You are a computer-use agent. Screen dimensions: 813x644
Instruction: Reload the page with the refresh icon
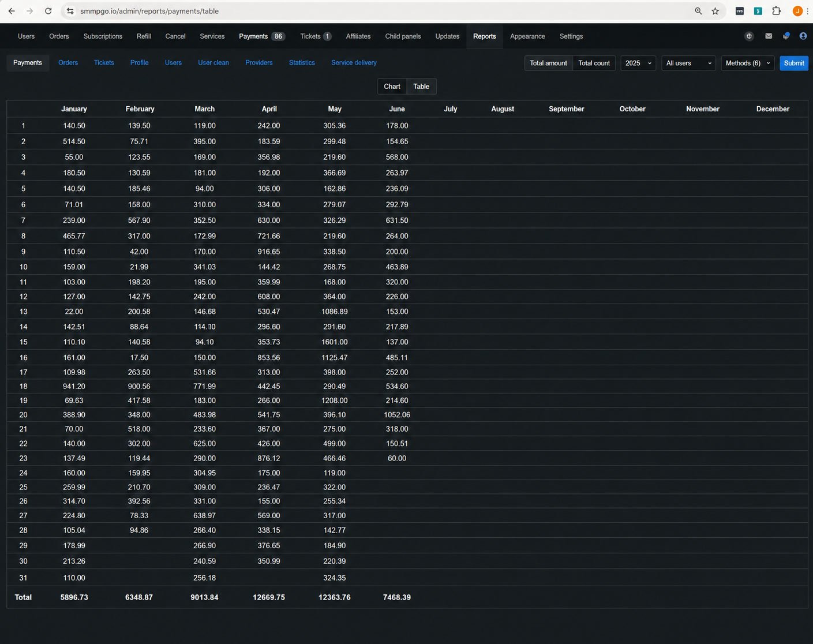pyautogui.click(x=48, y=11)
